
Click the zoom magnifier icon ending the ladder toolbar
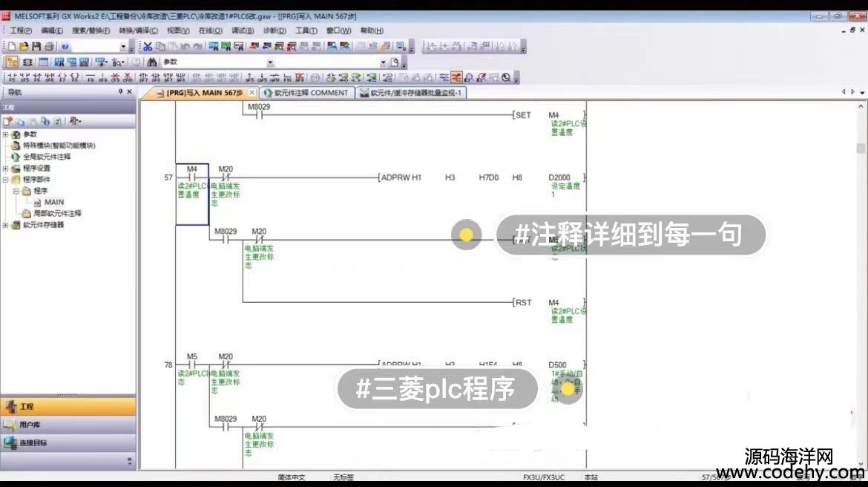click(506, 77)
